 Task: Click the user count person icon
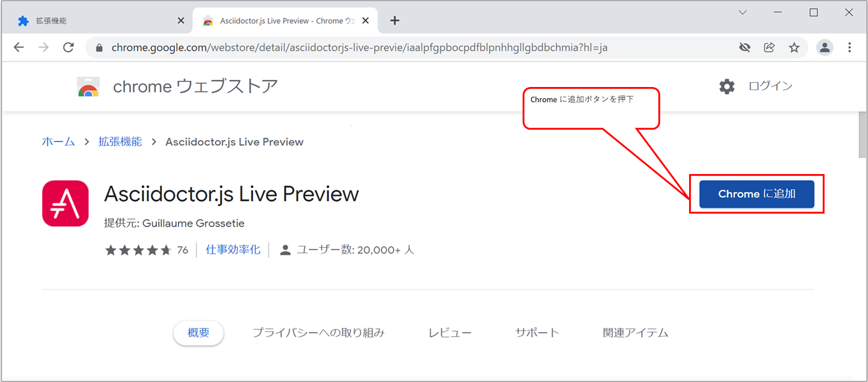[x=285, y=250]
